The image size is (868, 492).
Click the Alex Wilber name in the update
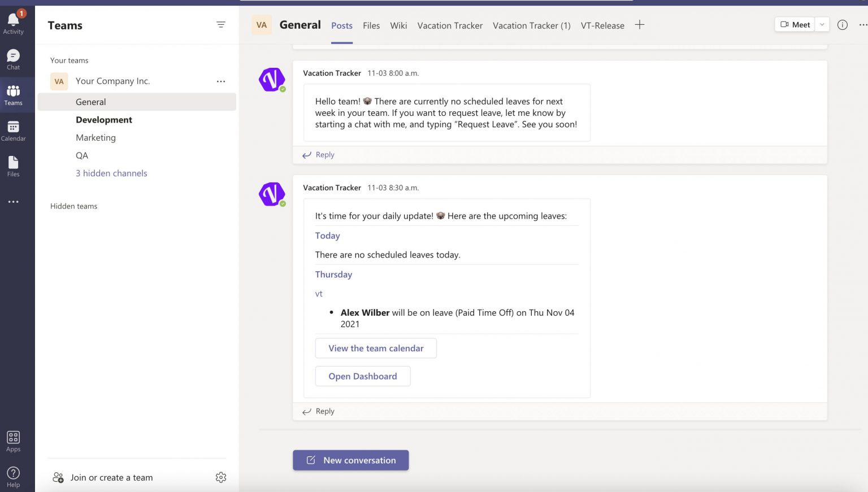click(365, 312)
